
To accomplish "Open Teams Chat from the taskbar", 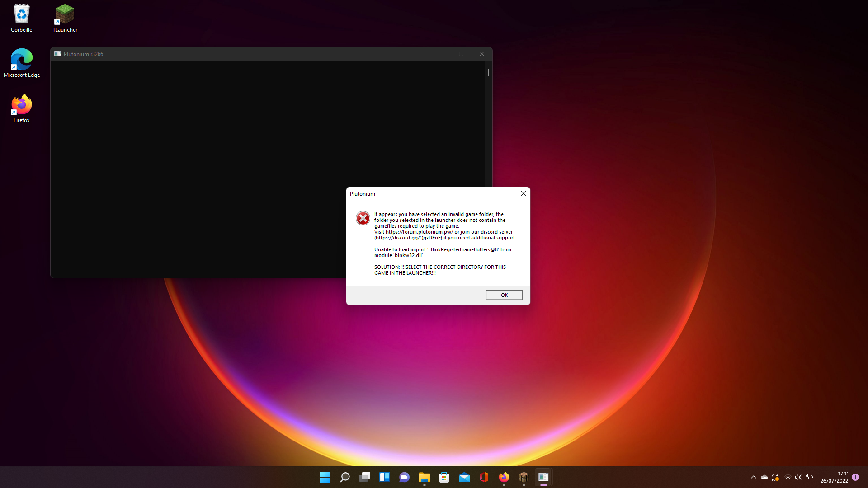I will [404, 477].
